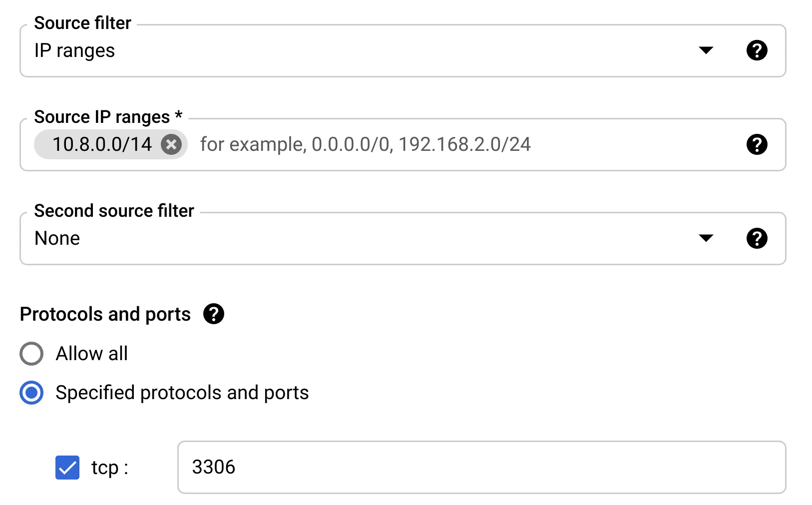Select the Specified protocols and ports radio button
Viewport: 812px width, 505px height.
point(31,393)
